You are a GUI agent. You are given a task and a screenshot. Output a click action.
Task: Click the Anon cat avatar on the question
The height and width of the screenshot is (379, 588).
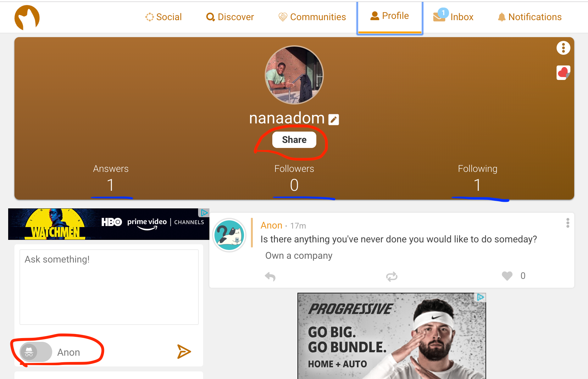229,235
